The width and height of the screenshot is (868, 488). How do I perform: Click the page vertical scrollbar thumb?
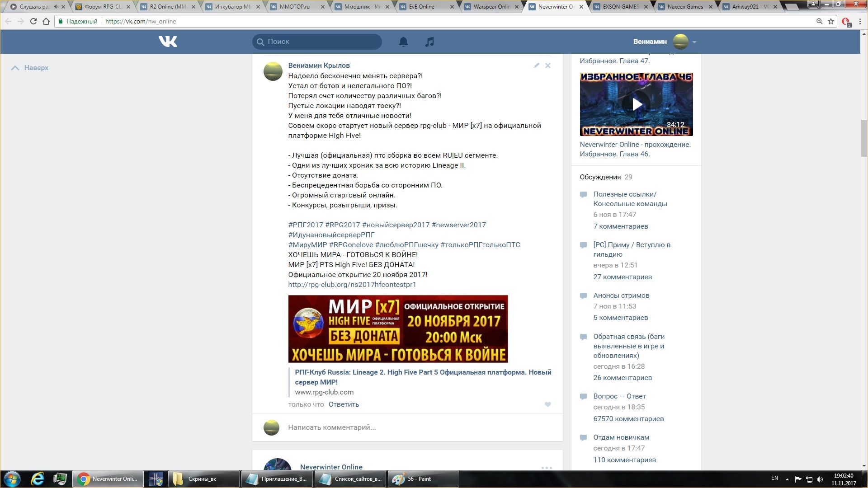click(x=864, y=138)
